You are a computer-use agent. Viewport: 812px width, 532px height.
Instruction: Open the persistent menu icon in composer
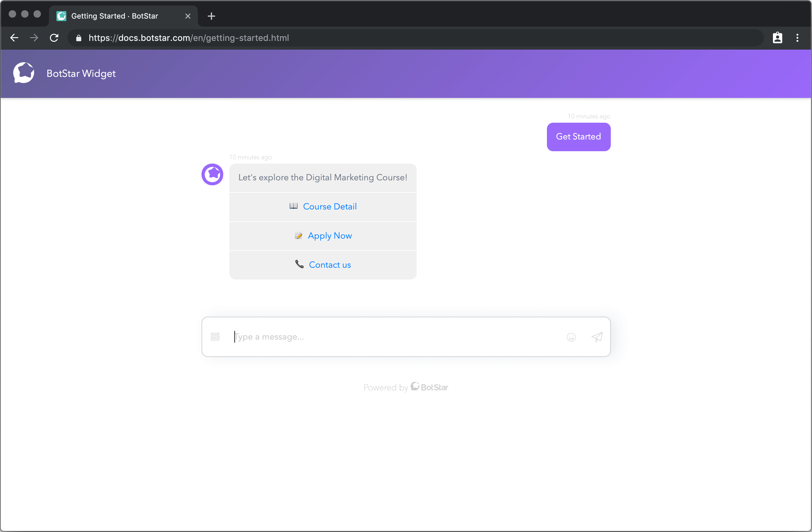pos(215,337)
